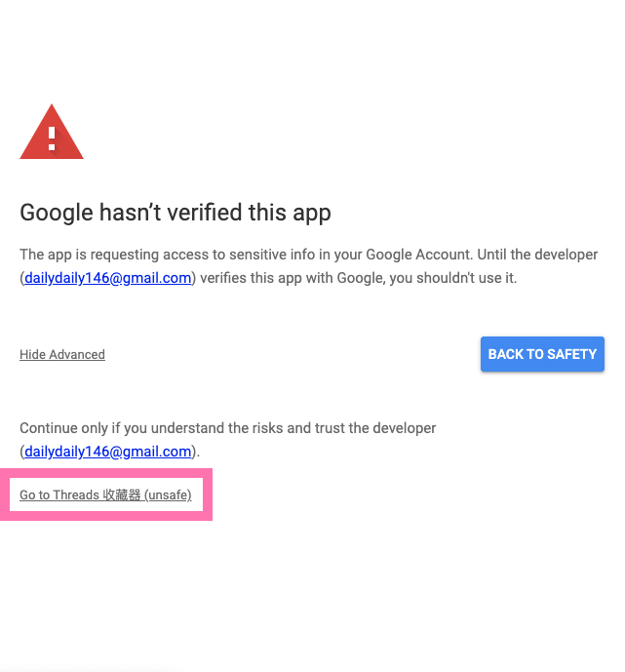Click the exclamation mark inside the warning triangle
Screen dimensions: 625x672
52,134
